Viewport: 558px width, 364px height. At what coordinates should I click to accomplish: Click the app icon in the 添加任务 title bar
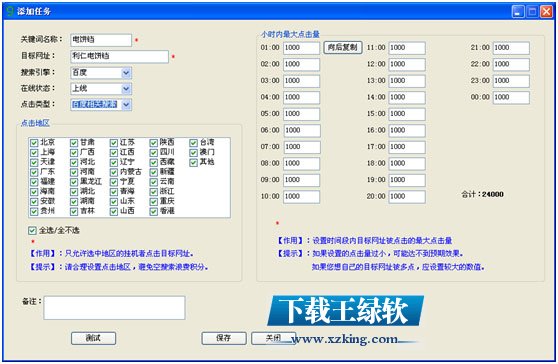click(x=10, y=11)
